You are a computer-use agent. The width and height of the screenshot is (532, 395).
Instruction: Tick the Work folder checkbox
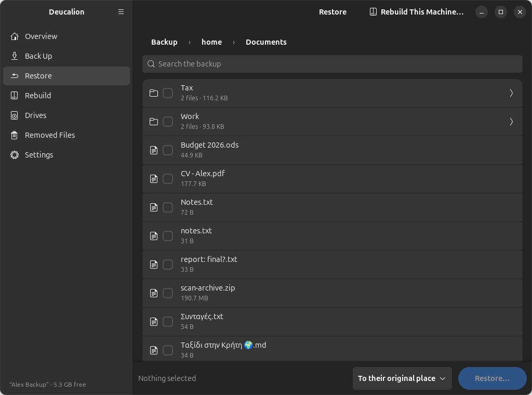[168, 122]
